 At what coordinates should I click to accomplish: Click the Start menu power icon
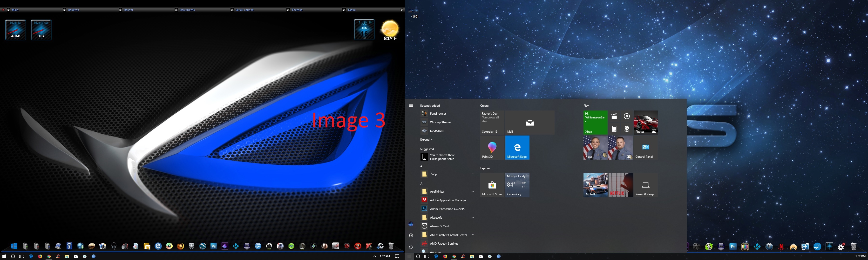411,247
